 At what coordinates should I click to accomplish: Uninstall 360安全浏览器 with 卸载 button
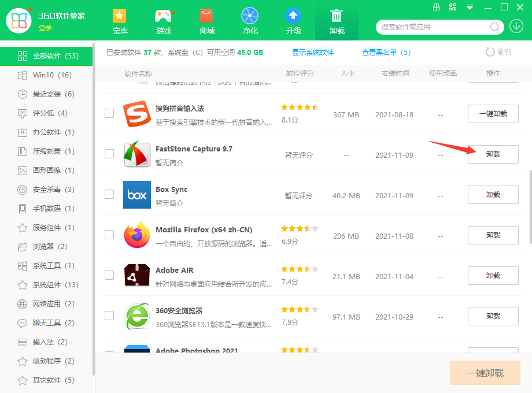coord(493,316)
